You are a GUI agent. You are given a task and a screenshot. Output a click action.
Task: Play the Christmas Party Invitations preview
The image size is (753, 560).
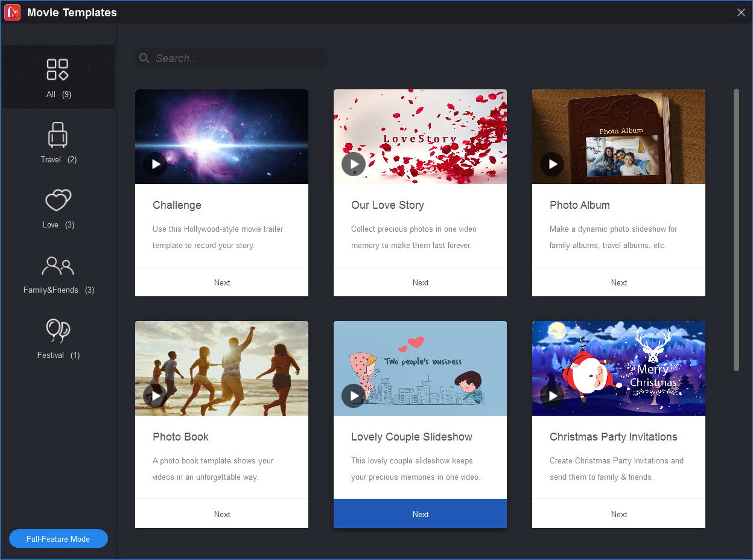(x=552, y=396)
